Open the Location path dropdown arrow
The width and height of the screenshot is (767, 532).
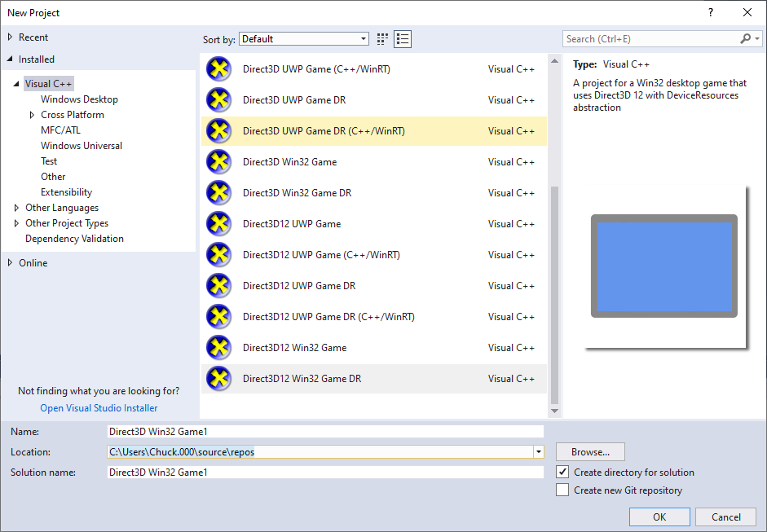point(539,452)
